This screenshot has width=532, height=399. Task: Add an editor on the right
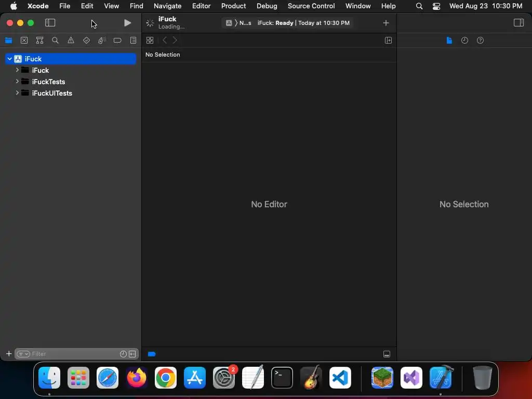(389, 41)
